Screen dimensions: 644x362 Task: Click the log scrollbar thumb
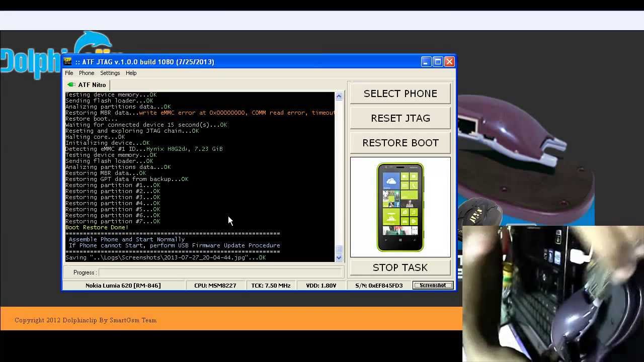(339, 249)
